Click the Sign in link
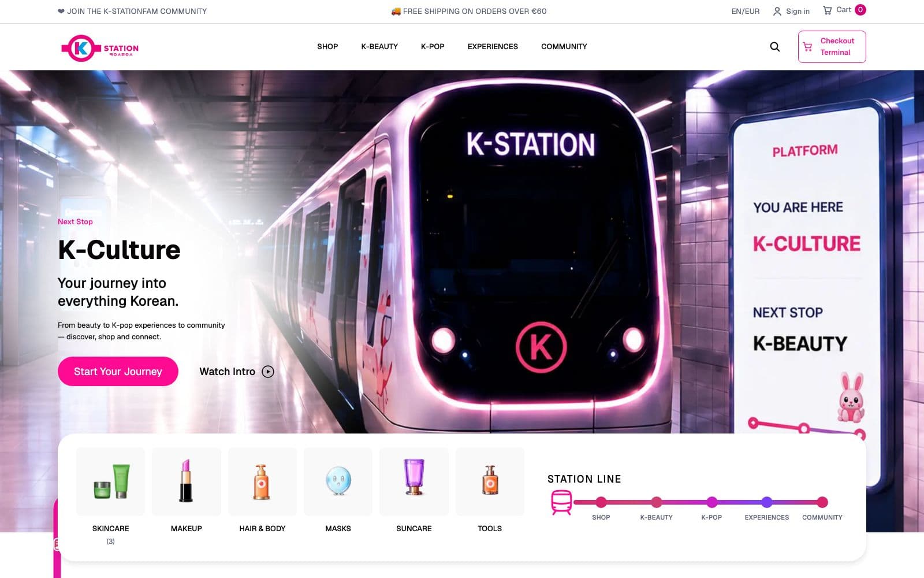This screenshot has height=578, width=924. tap(798, 11)
